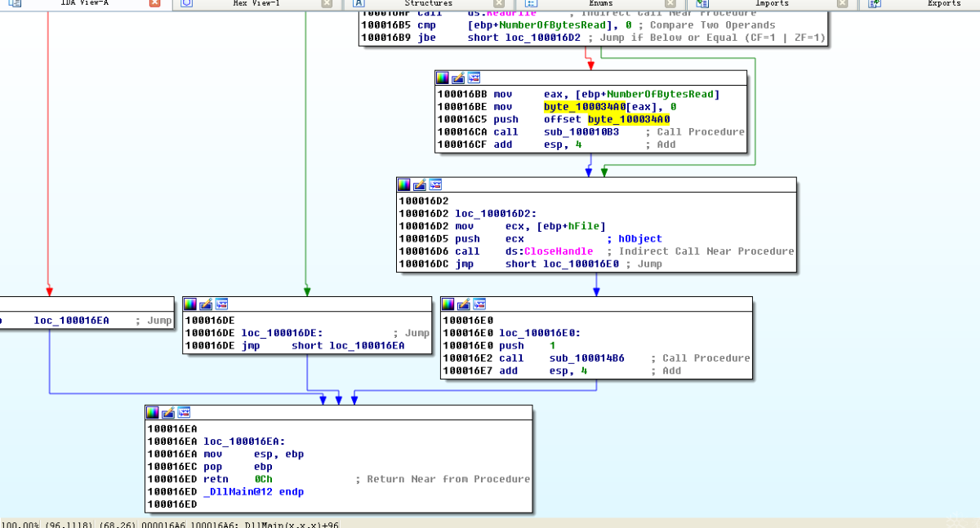Click group nodes icon on 100016BB block
980x528 pixels.
click(474, 78)
